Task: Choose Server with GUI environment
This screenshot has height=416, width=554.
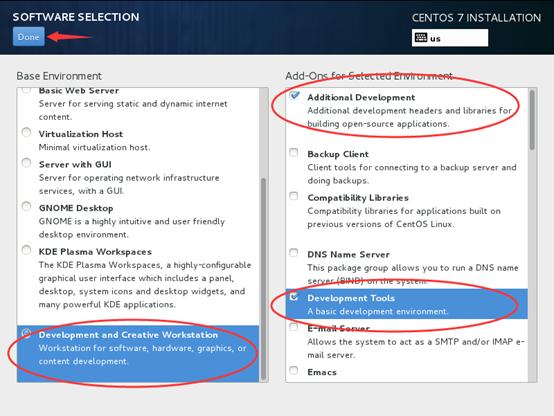Action: point(26,163)
